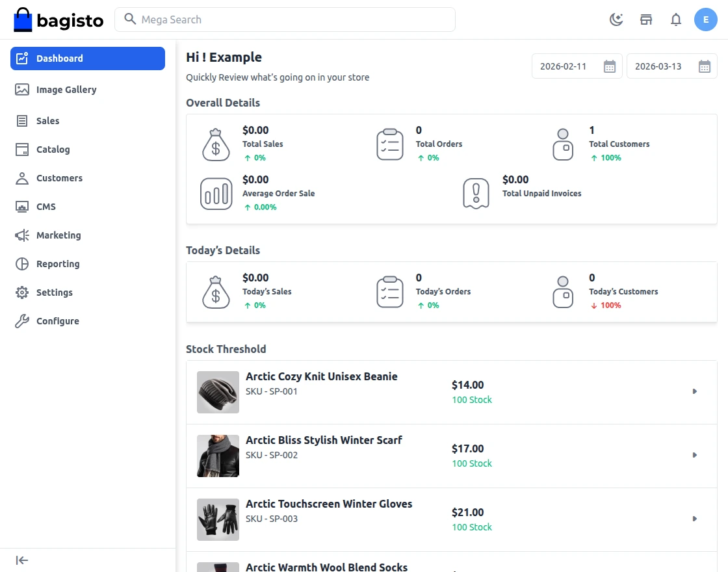The height and width of the screenshot is (572, 728).
Task: Open the notifications bell
Action: (676, 19)
